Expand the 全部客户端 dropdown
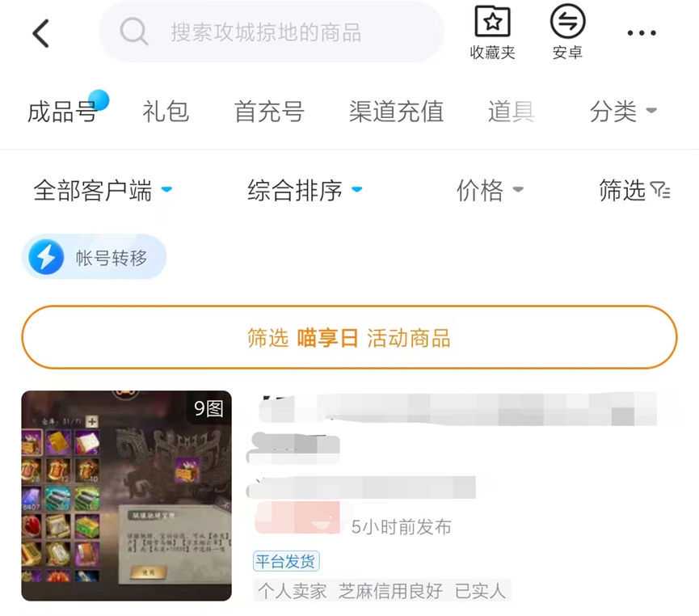Screen dimensions: 699x616 point(103,191)
